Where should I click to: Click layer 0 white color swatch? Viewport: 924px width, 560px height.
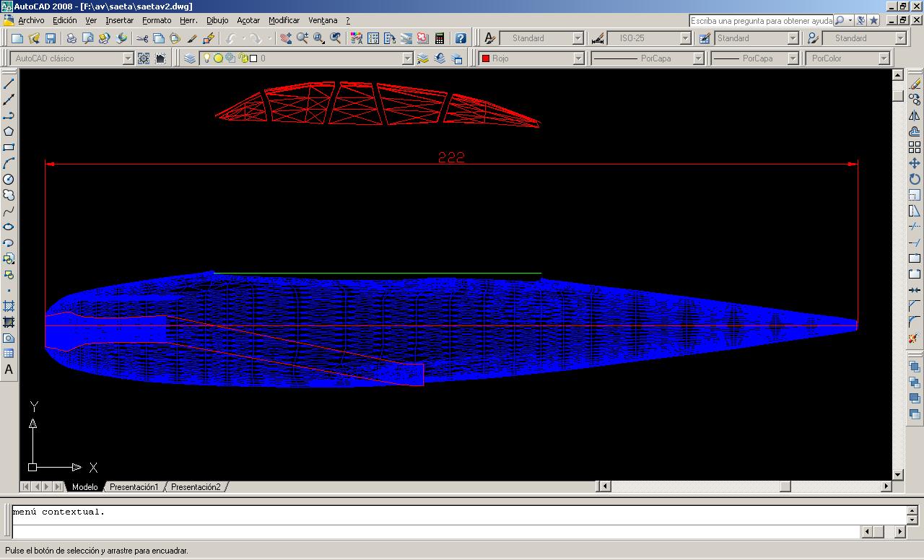pos(253,58)
